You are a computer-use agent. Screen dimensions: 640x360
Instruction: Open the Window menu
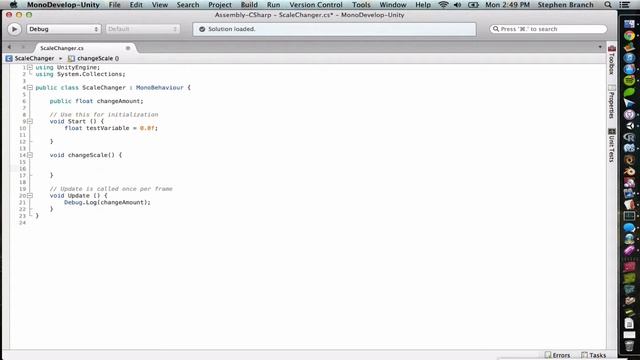tap(393, 5)
